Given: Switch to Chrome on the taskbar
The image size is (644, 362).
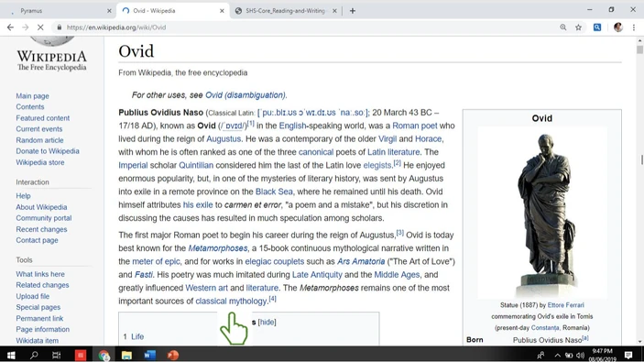Looking at the screenshot, I should point(104,355).
